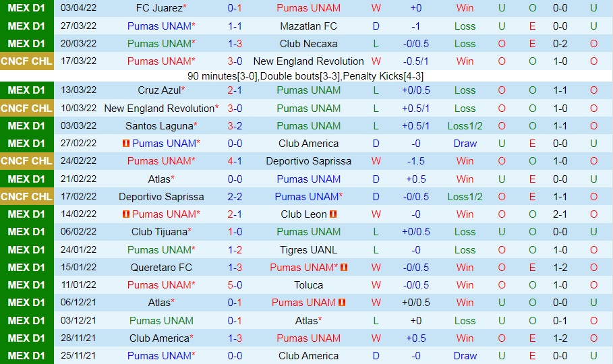
Task: View the 4-1 score against Deportivo Saprissa
Action: point(235,161)
